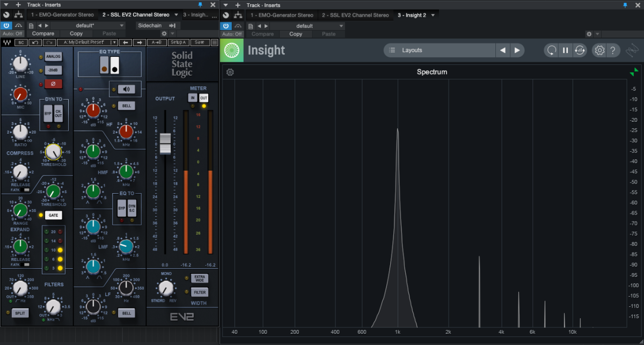Screen dimensions: 644x345
Task: Click automation icon beside power in Insight window
Action: pos(238,26)
